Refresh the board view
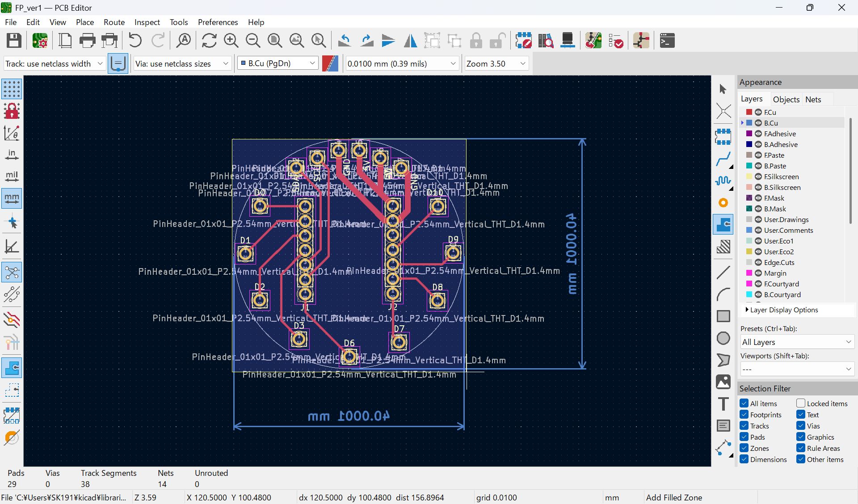Viewport: 858px width, 504px height. 209,41
